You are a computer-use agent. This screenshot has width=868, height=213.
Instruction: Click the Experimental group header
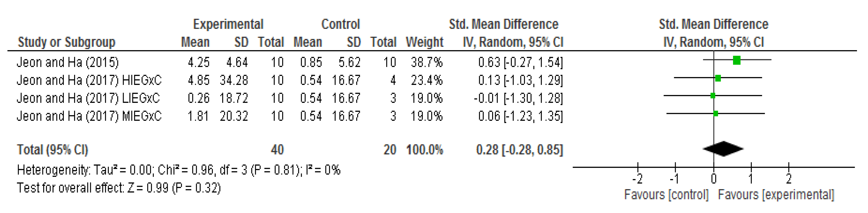[x=228, y=24]
